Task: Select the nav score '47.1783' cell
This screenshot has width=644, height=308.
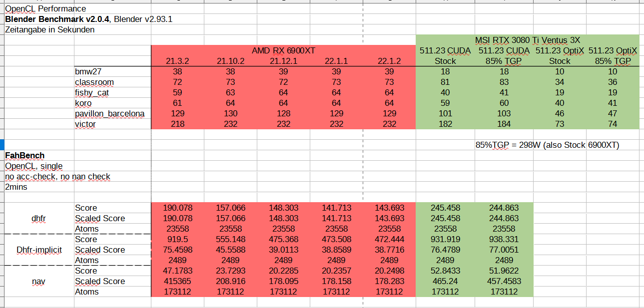Action: (x=177, y=271)
